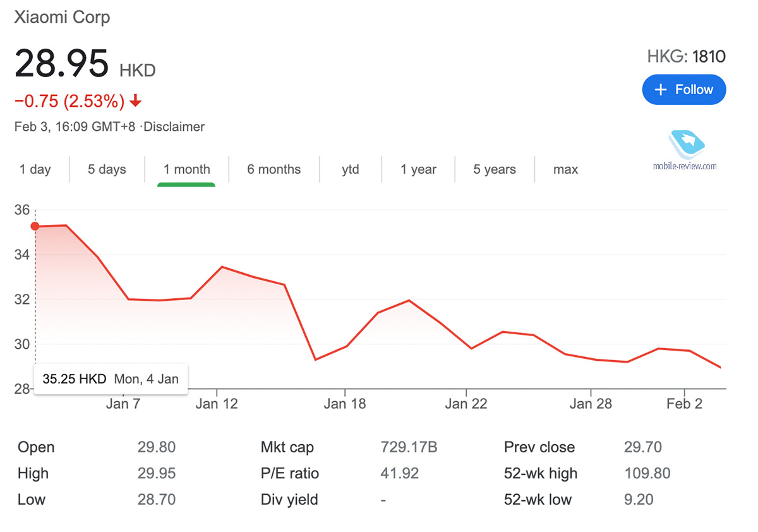Click the 28.95 current price
Image resolution: width=758 pixels, height=532 pixels.
point(61,64)
